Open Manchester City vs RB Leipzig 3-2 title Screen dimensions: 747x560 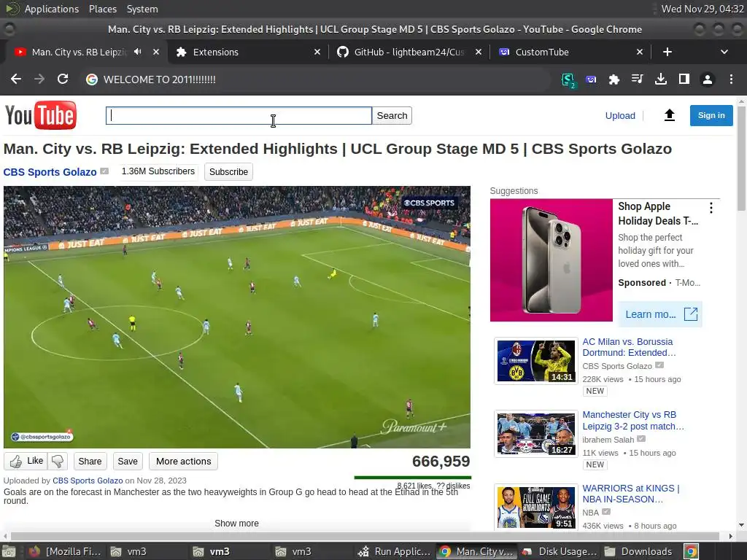click(x=632, y=421)
